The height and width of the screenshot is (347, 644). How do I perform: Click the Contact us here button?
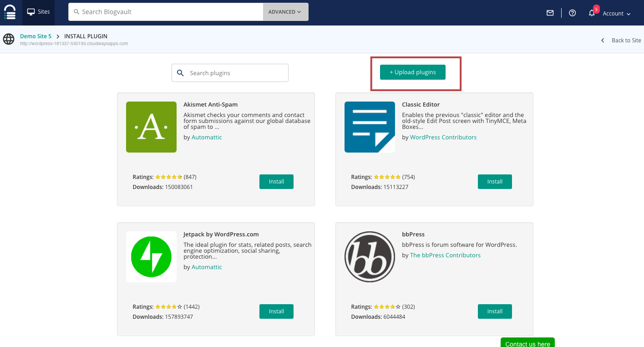527,342
